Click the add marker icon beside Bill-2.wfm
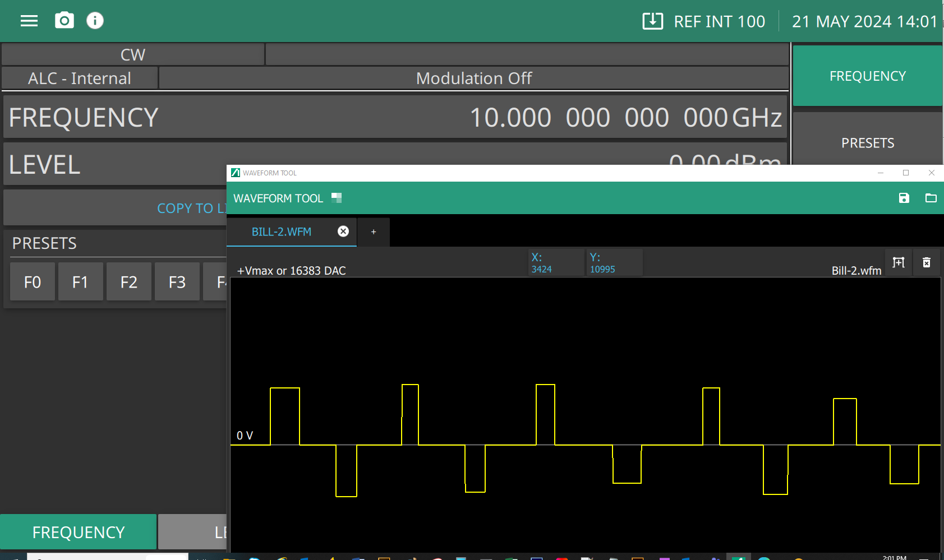 click(899, 262)
